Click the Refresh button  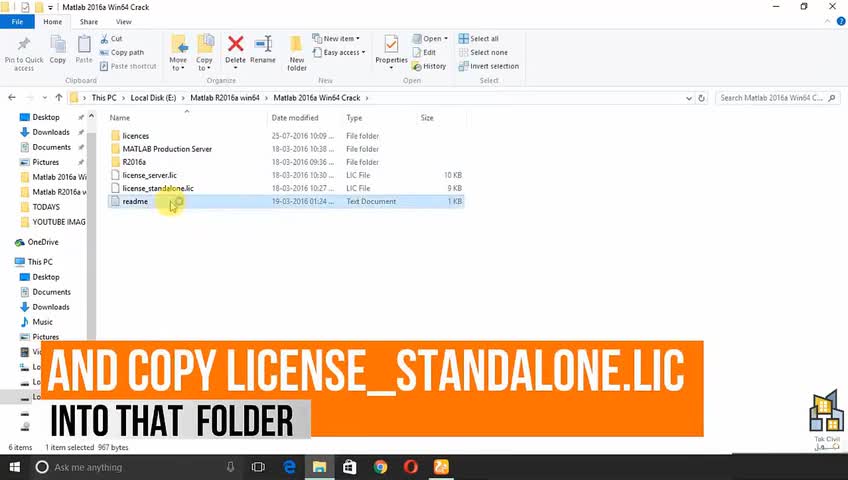pos(701,98)
